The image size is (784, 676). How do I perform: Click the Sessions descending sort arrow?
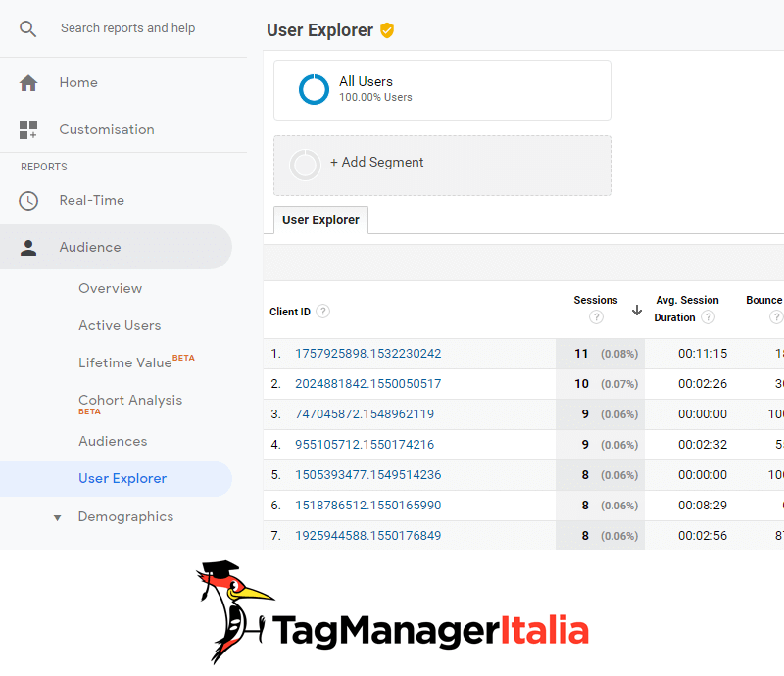pyautogui.click(x=637, y=310)
